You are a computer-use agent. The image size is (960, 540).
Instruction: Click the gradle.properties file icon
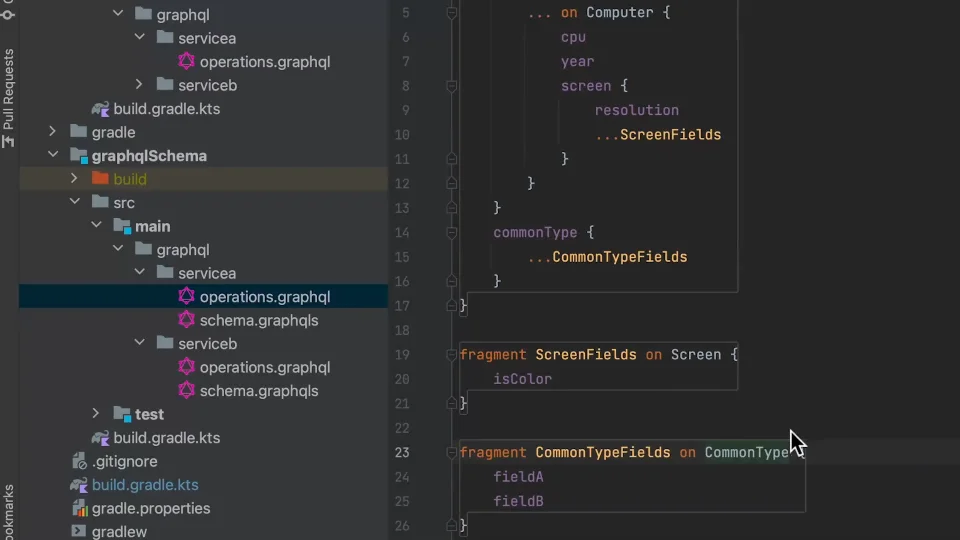(79, 509)
